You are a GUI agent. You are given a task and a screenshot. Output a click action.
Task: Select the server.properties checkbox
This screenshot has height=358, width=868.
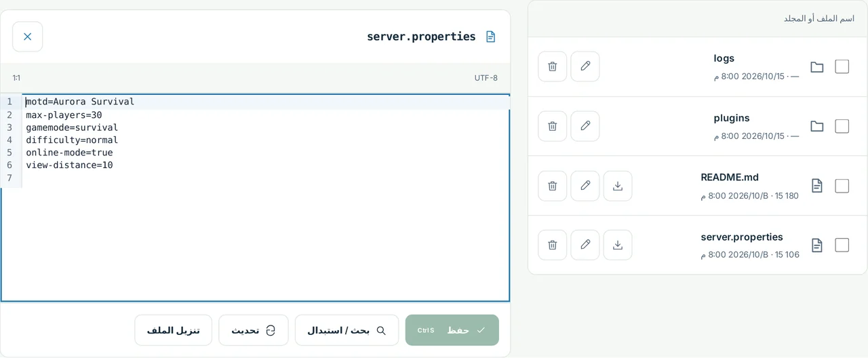(842, 245)
